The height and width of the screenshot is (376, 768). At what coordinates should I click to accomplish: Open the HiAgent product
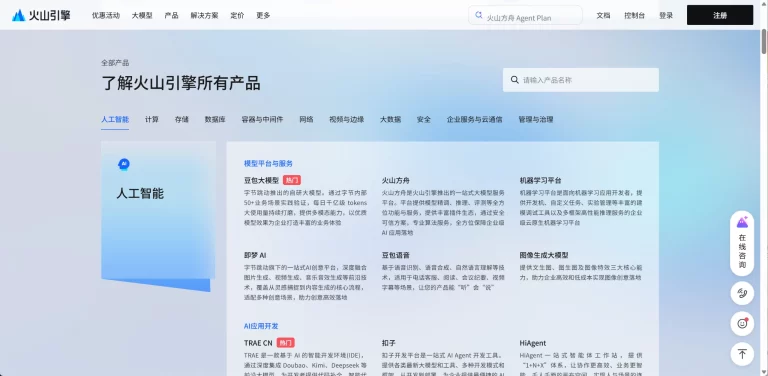pyautogui.click(x=533, y=343)
